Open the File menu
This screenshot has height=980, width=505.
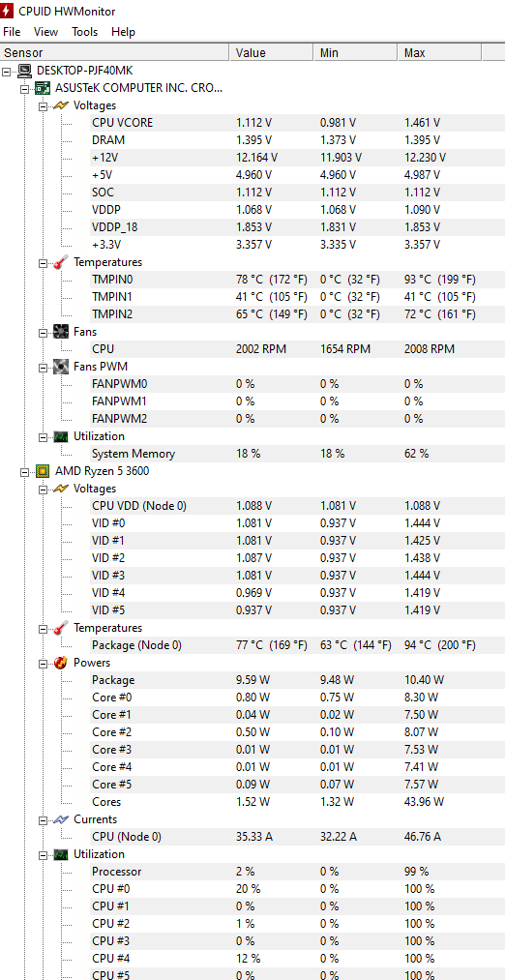(12, 32)
